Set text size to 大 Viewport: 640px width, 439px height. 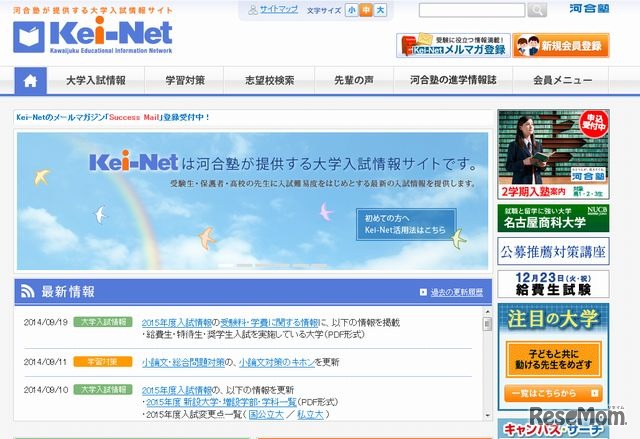pyautogui.click(x=380, y=10)
